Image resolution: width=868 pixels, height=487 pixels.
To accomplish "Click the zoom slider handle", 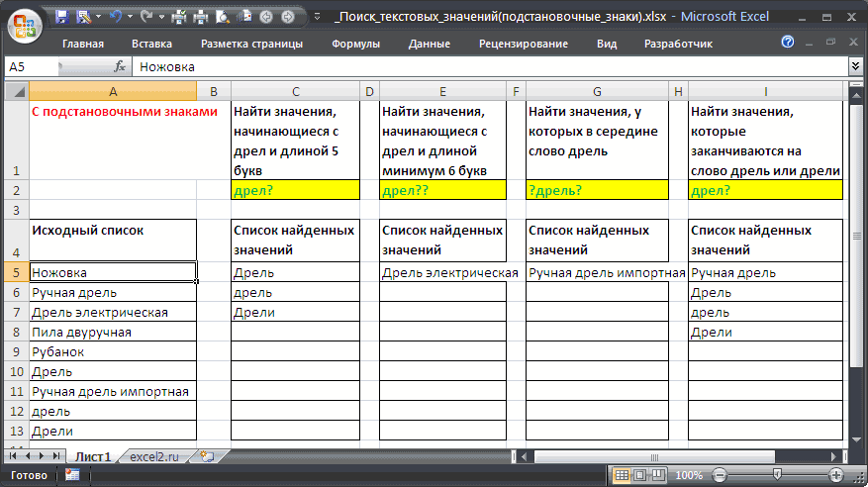I will (778, 475).
